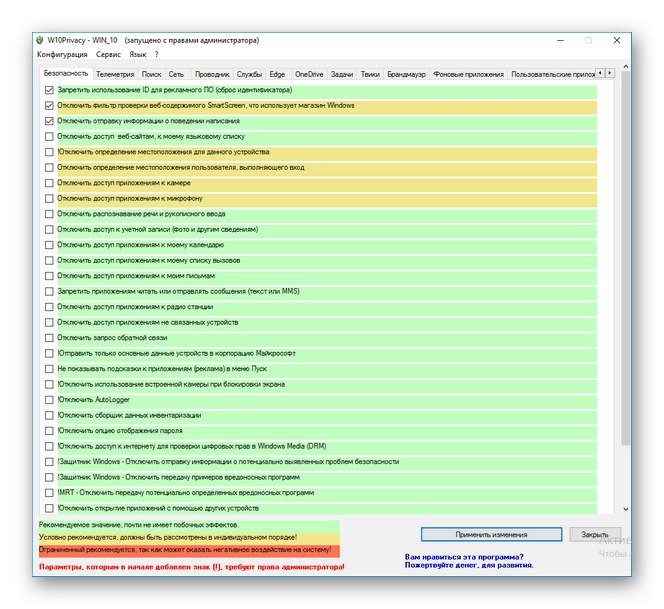
Task: Uncheck Отключить фильтр SmartScreen checkbox
Action: click(x=49, y=105)
